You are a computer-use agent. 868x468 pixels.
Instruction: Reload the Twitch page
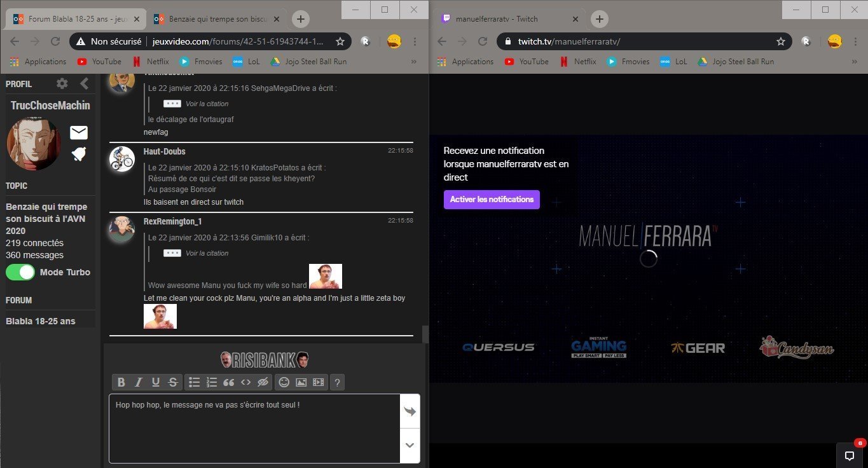point(483,41)
